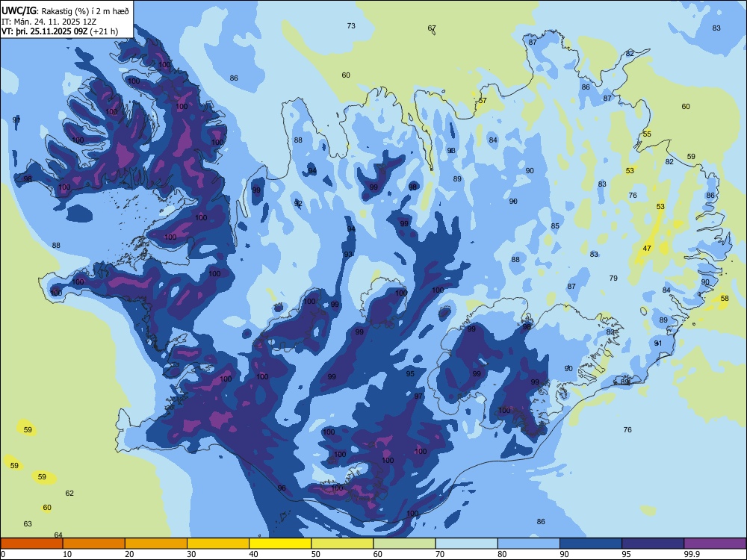Click the map value '73'
Viewport: 747px width, 560px height.
pos(351,25)
